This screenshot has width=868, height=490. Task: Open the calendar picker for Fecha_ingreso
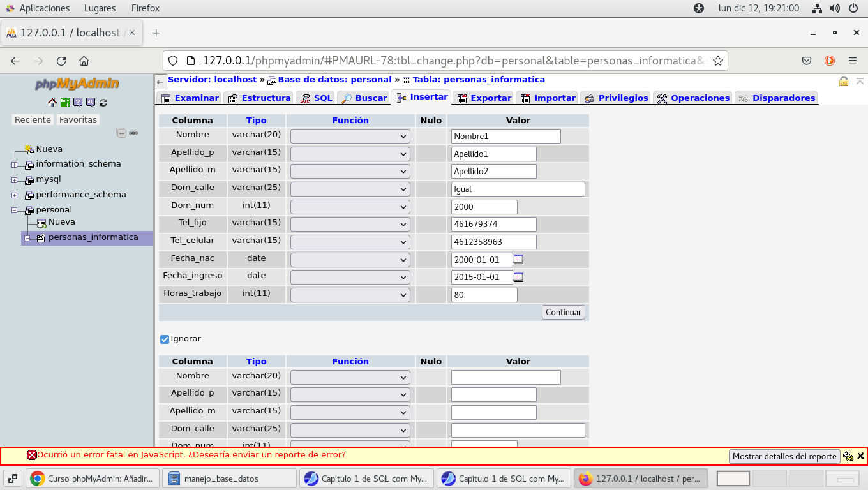(518, 277)
